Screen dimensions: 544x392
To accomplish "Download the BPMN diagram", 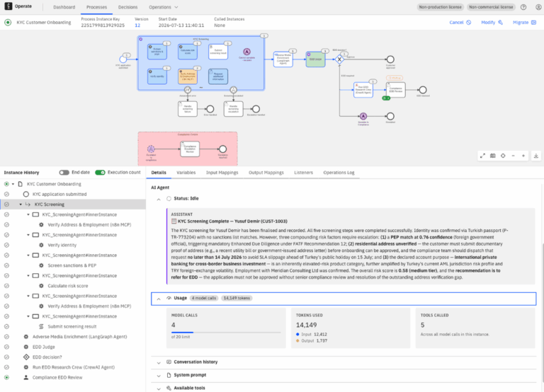I will pos(536,156).
